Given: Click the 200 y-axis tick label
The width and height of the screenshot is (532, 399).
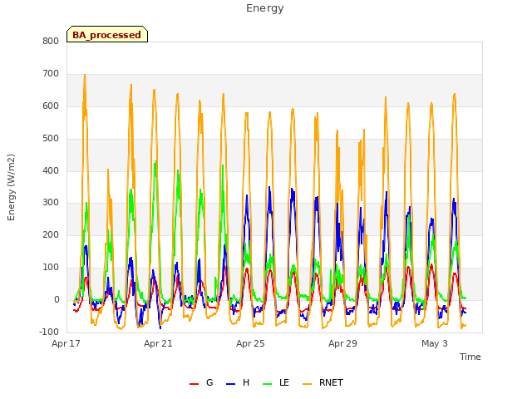Looking at the screenshot, I should coord(51,234).
